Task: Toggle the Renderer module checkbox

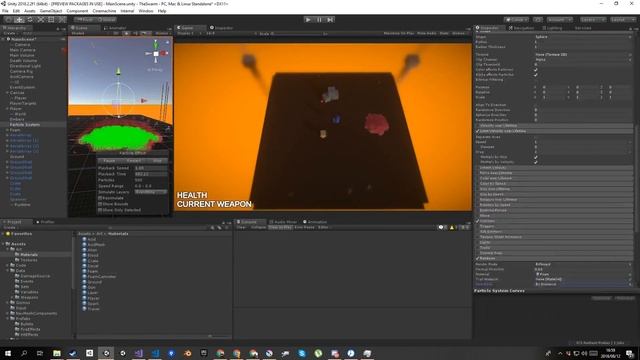Action: click(478, 258)
